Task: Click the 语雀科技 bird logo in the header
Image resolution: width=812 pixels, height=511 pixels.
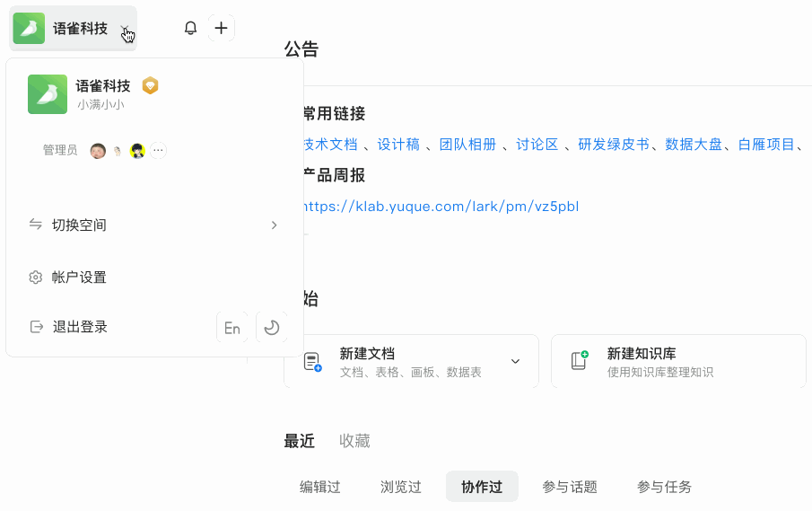Action: (29, 29)
